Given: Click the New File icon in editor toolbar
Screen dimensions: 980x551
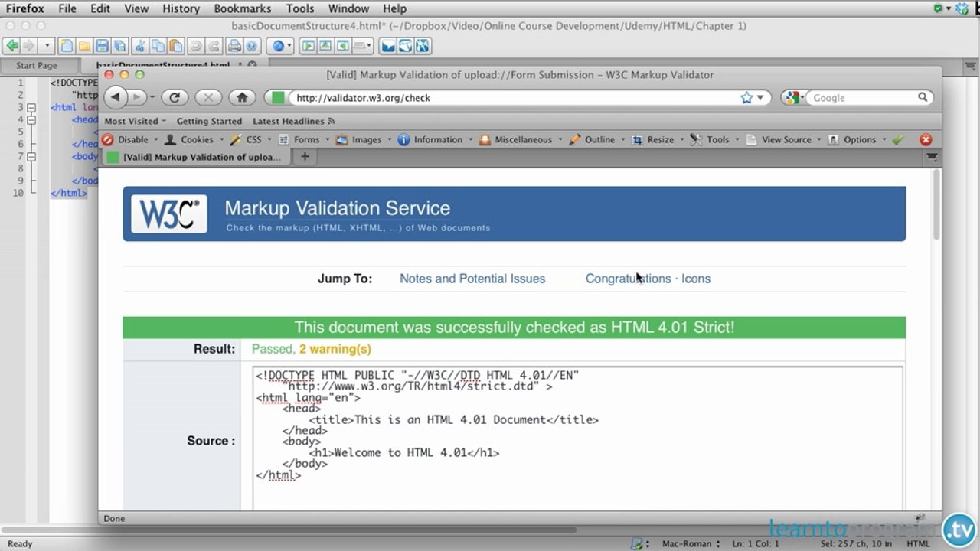Looking at the screenshot, I should click(x=67, y=46).
